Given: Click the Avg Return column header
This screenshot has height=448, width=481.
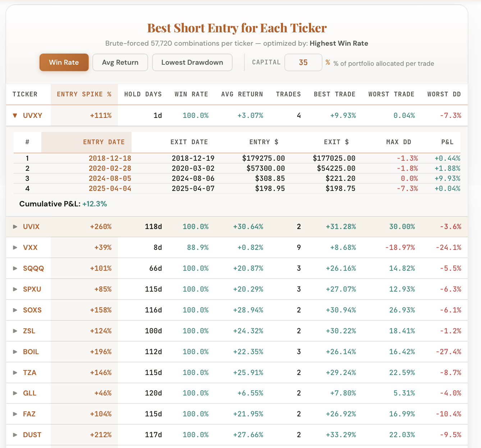Looking at the screenshot, I should tap(242, 94).
